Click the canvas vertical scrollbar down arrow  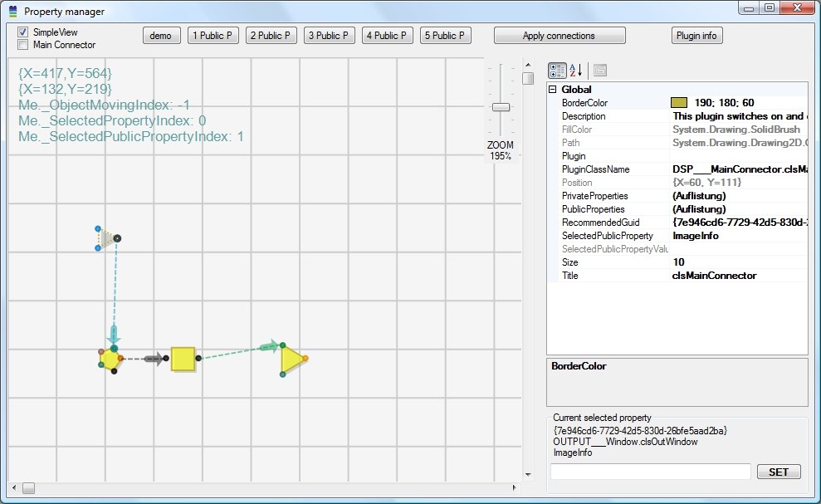click(x=528, y=475)
